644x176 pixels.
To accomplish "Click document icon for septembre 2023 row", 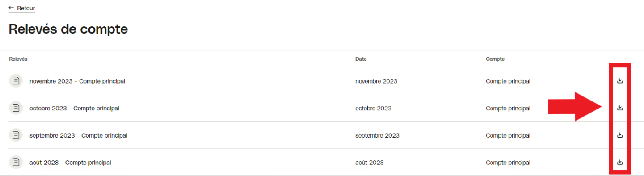I will (x=16, y=135).
